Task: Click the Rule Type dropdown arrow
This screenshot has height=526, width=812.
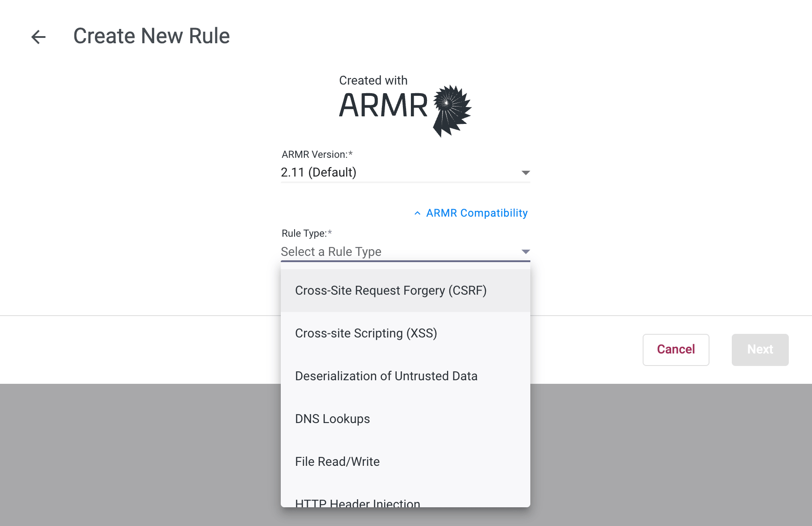Action: (x=525, y=252)
